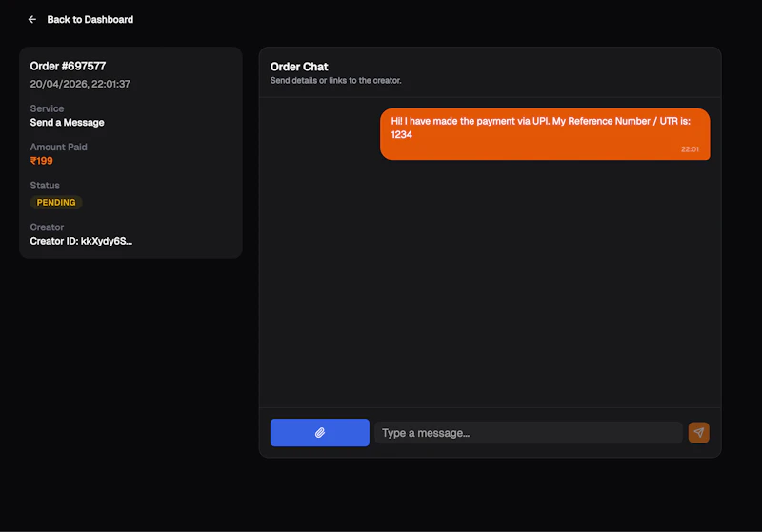The width and height of the screenshot is (762, 532).
Task: Click the order date 20/04/2026, 22:01:37
Action: (80, 84)
